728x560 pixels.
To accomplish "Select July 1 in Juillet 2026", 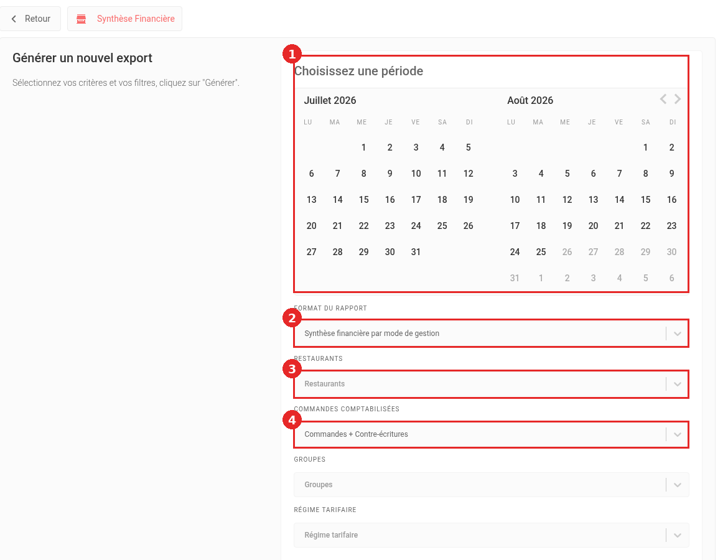I will coord(363,147).
